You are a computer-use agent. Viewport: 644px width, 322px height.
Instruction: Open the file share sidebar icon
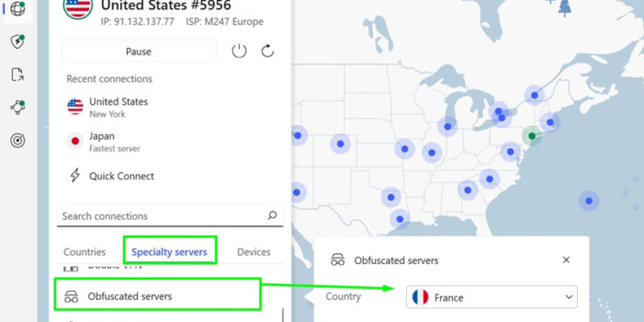click(18, 75)
